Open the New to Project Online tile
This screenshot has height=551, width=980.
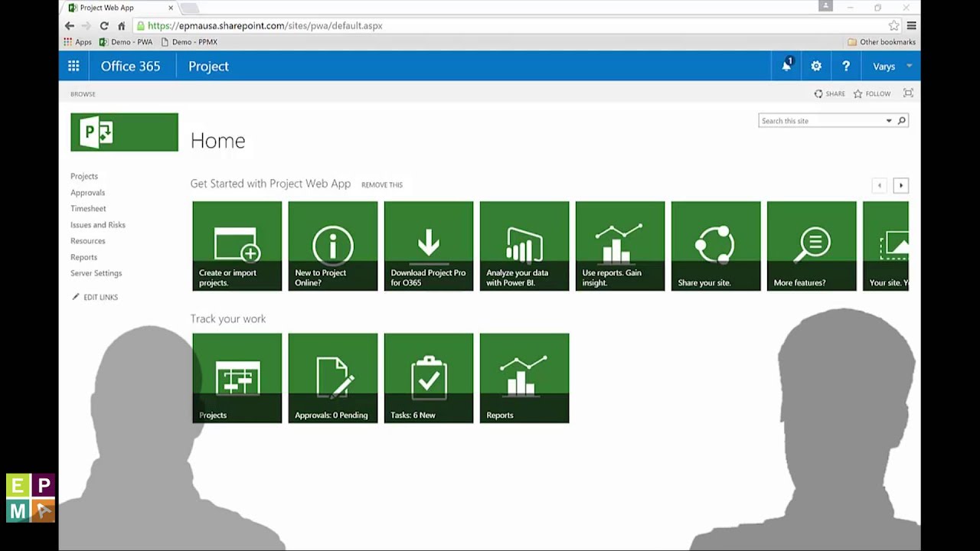point(333,246)
